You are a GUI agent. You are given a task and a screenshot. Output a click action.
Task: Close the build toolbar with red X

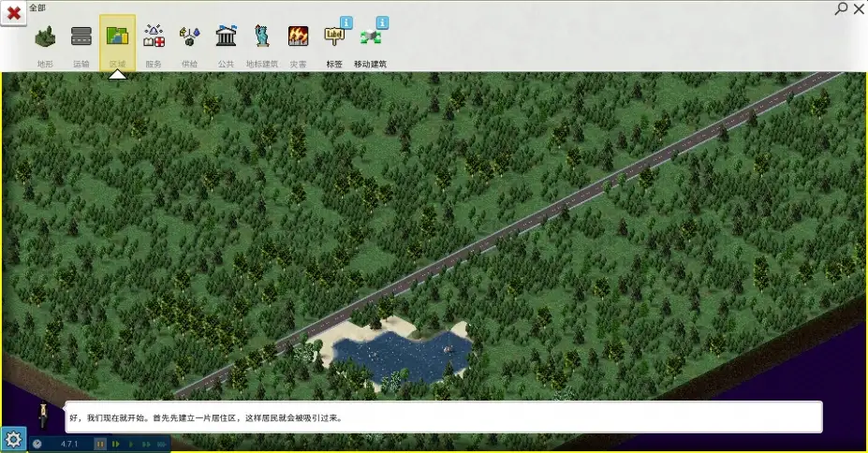point(14,13)
